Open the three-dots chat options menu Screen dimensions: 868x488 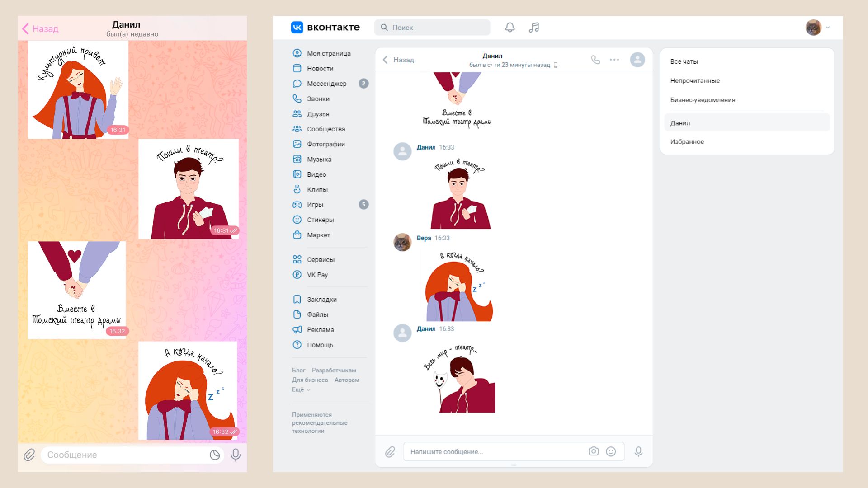coord(614,60)
